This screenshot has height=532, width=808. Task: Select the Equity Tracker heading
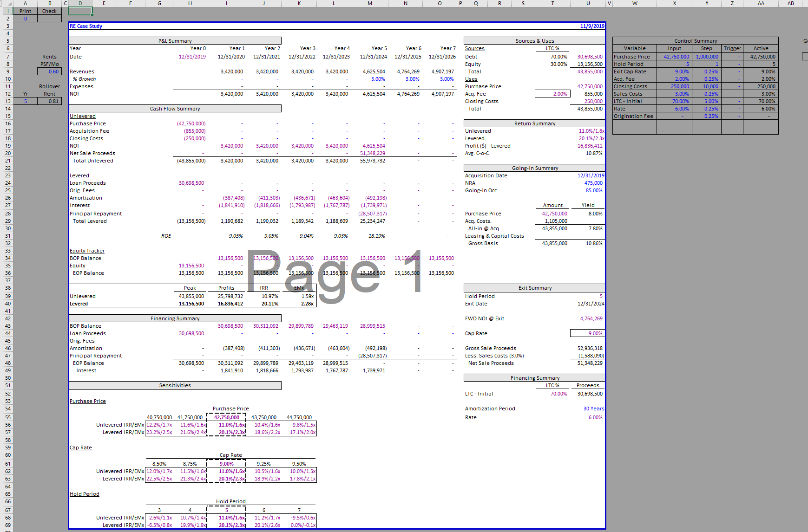pyautogui.click(x=87, y=251)
